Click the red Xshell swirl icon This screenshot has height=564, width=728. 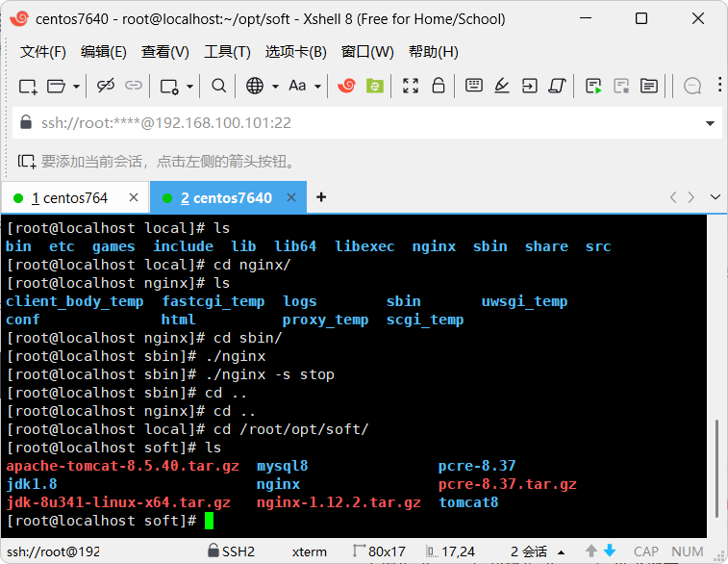tap(346, 86)
